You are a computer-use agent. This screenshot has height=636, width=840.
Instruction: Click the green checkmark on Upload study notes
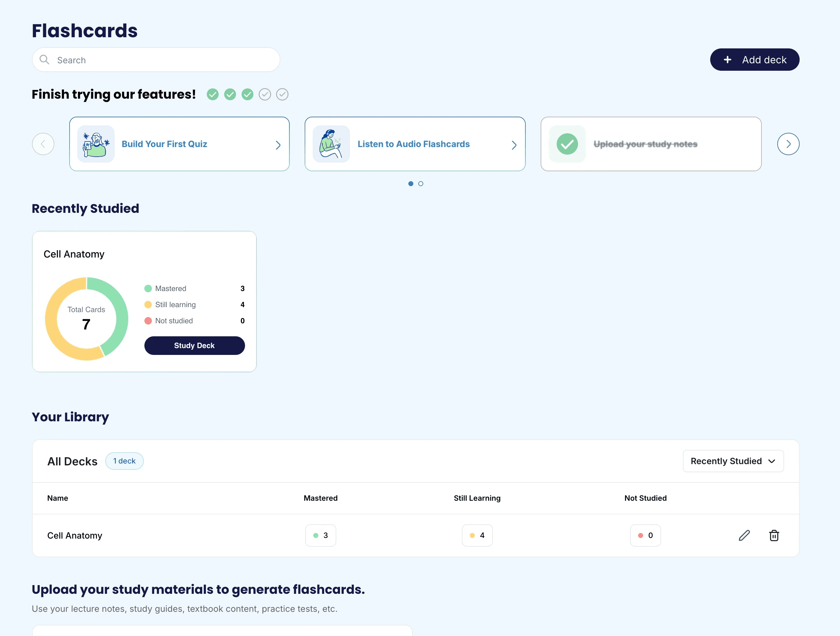coord(567,144)
